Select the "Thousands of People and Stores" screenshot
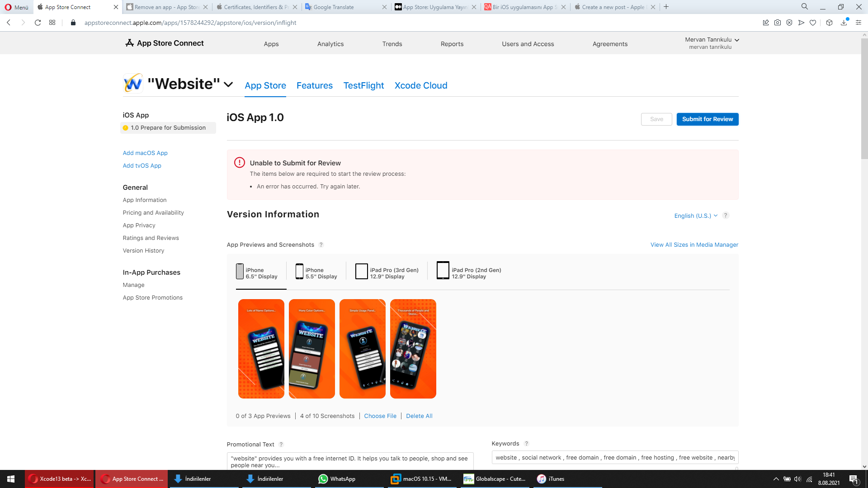 [x=413, y=349]
